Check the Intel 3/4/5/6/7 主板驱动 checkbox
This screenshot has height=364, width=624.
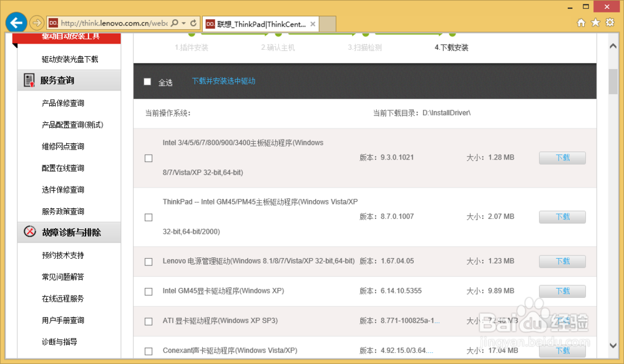click(149, 158)
